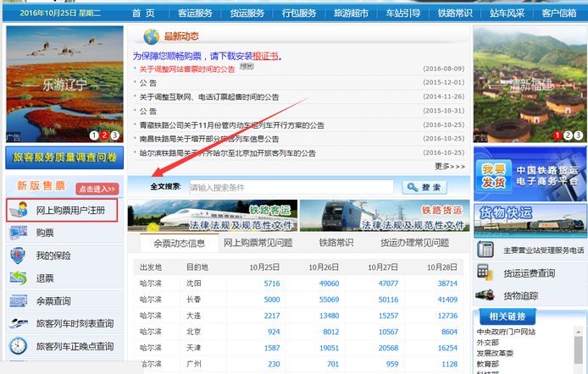Open 客户信箱 menu

(558, 13)
